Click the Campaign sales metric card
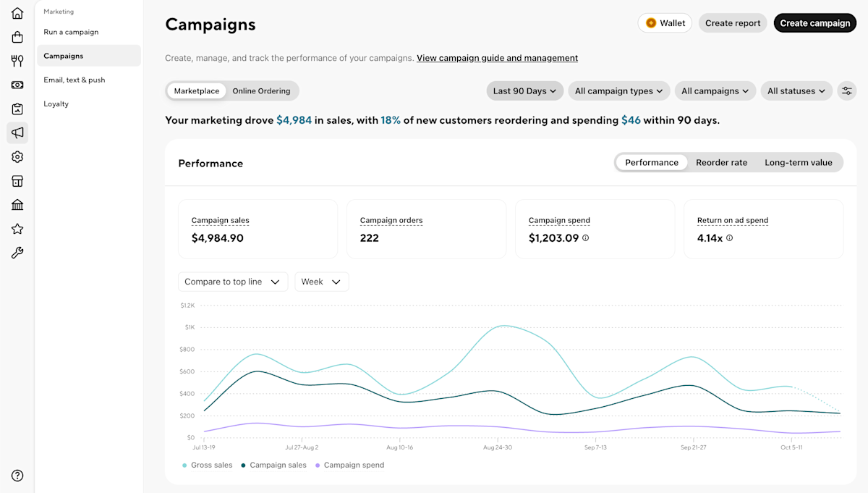The image size is (868, 493). tap(258, 229)
